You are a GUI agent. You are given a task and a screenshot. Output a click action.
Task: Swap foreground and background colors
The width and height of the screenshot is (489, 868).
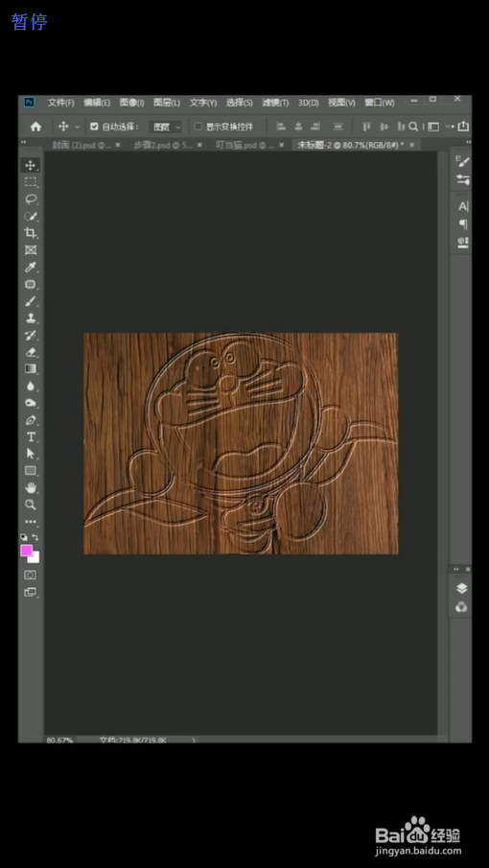35,537
